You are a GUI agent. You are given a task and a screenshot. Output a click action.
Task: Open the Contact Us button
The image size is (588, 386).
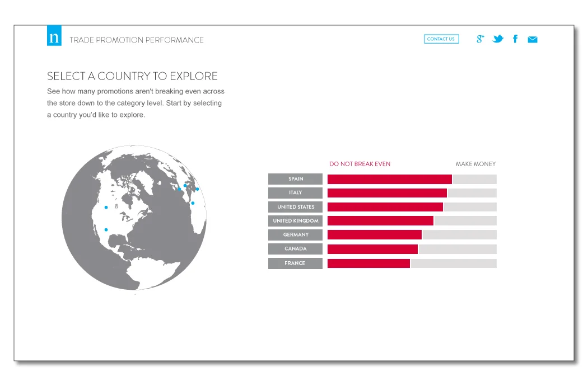441,39
